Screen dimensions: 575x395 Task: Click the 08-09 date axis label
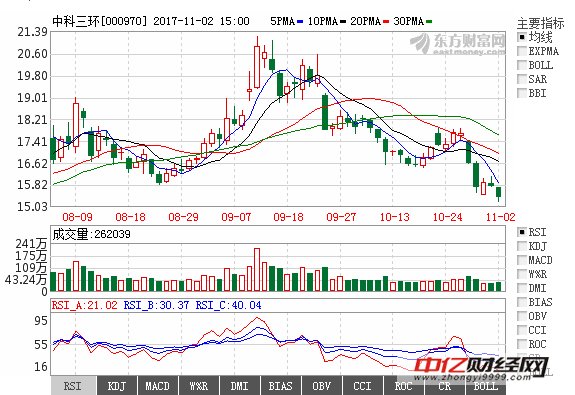point(77,217)
